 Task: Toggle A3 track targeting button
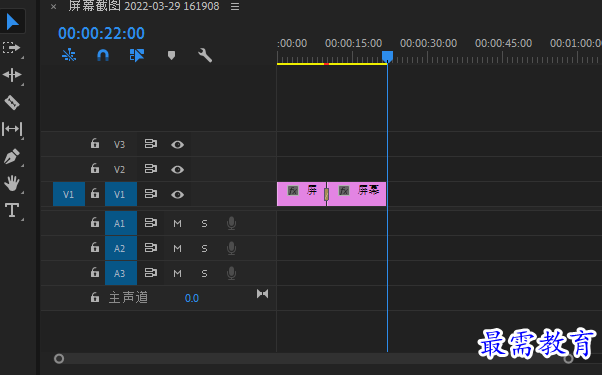pos(121,273)
